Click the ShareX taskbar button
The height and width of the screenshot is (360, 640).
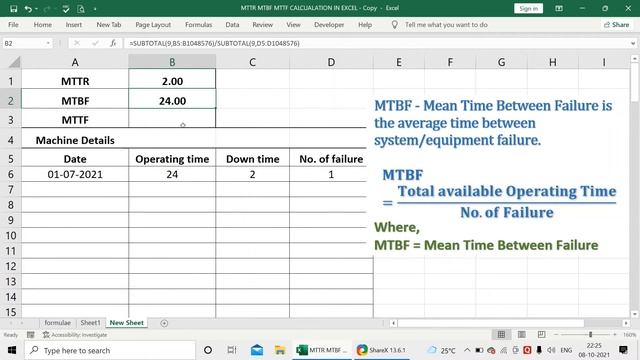coord(381,350)
